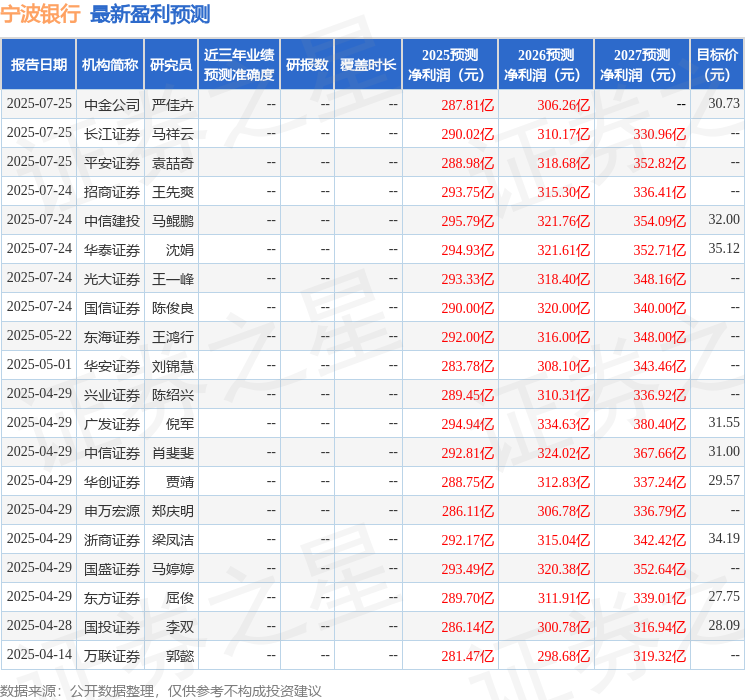The height and width of the screenshot is (700, 745).
Task: Click the 最新盈利预测 heading
Action: [150, 14]
